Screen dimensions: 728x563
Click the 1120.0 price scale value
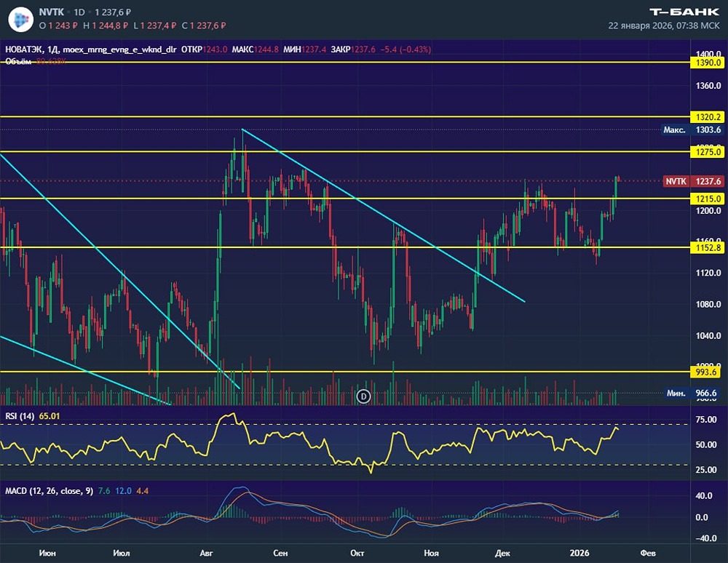click(x=708, y=273)
